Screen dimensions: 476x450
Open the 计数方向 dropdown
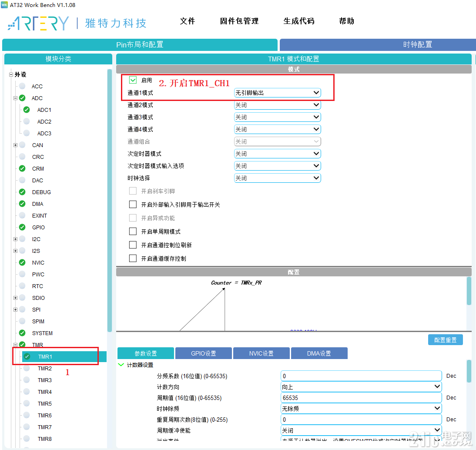coord(361,387)
